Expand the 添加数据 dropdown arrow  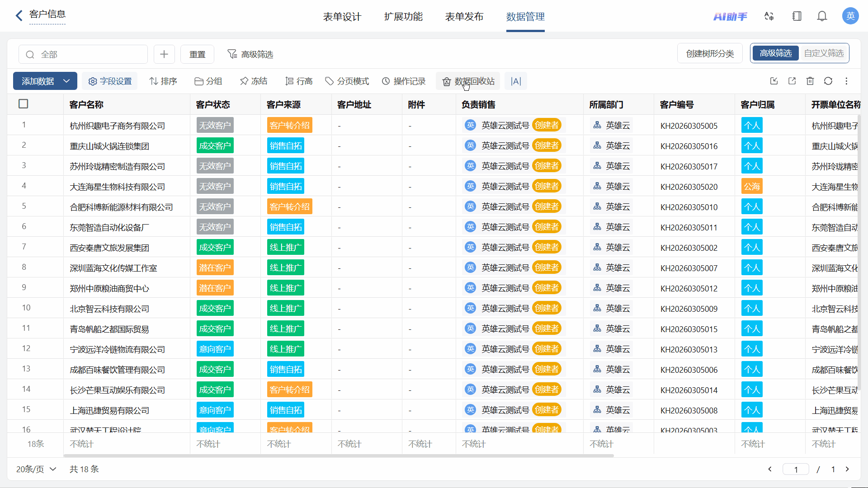tap(66, 81)
